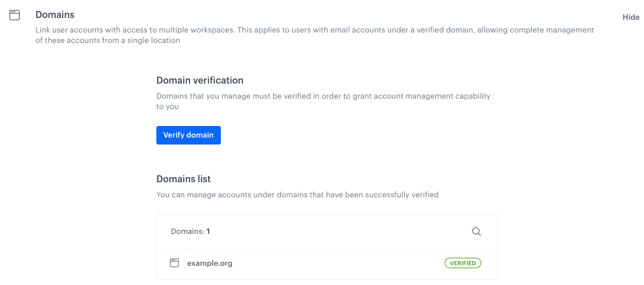The height and width of the screenshot is (285, 644).
Task: Click the Domains section window icon
Action: [15, 16]
